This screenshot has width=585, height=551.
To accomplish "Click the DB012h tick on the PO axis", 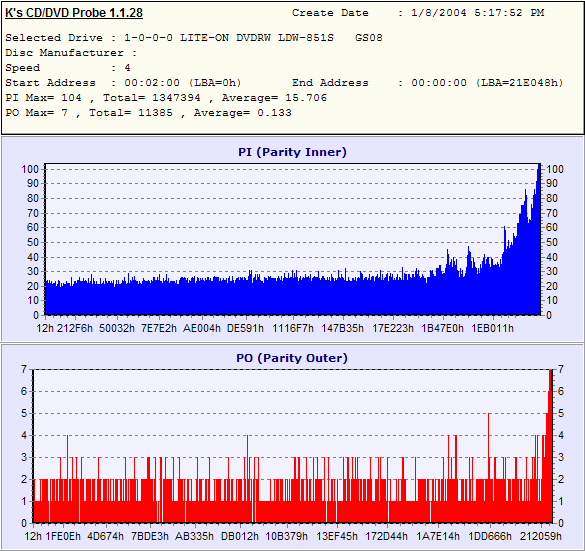I will coord(240,536).
